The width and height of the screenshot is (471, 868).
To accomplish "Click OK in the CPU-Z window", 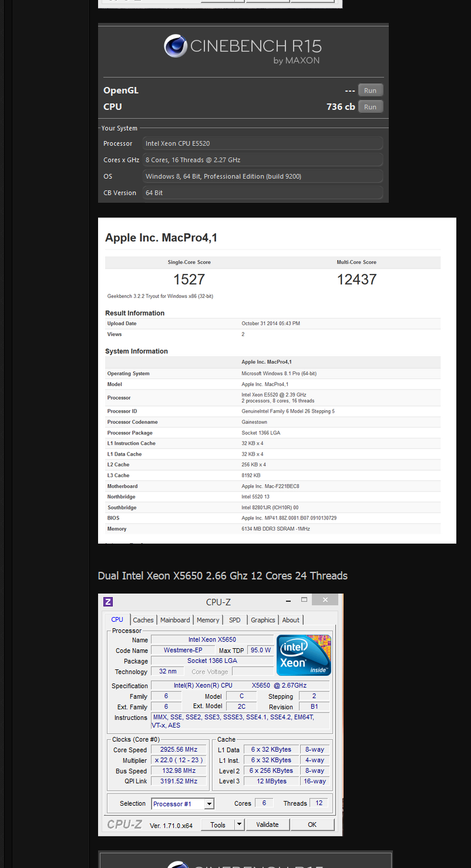I will pos(312,825).
